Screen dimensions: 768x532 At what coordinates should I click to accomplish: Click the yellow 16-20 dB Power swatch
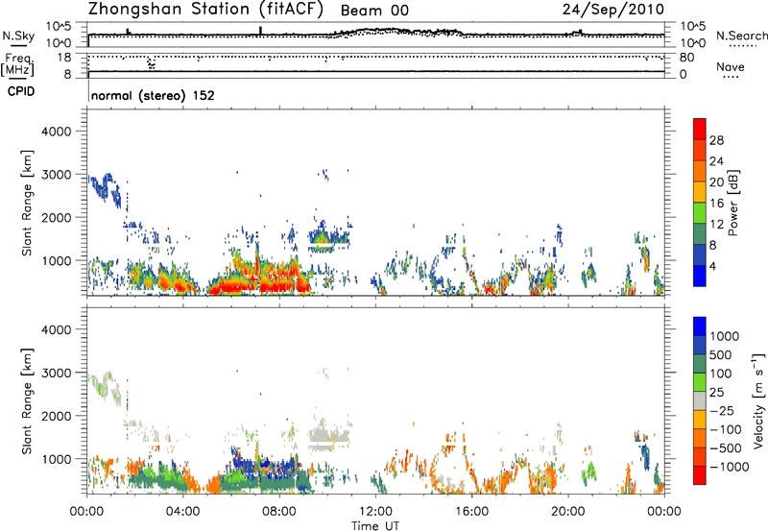pos(700,191)
